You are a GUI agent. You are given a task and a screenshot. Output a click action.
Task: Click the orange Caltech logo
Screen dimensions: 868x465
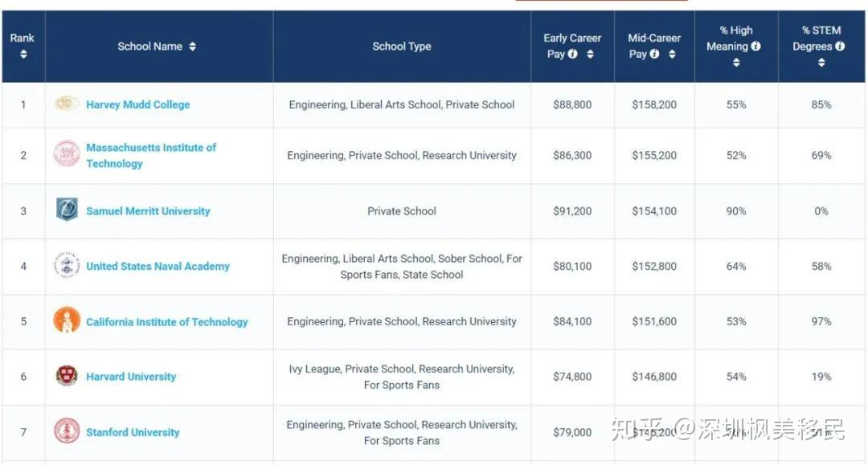pos(67,320)
